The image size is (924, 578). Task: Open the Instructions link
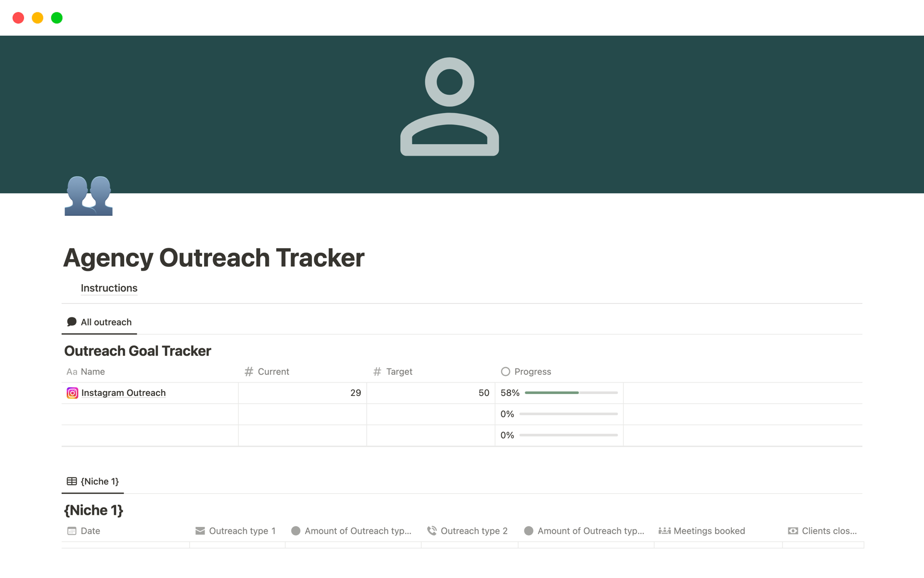tap(108, 287)
